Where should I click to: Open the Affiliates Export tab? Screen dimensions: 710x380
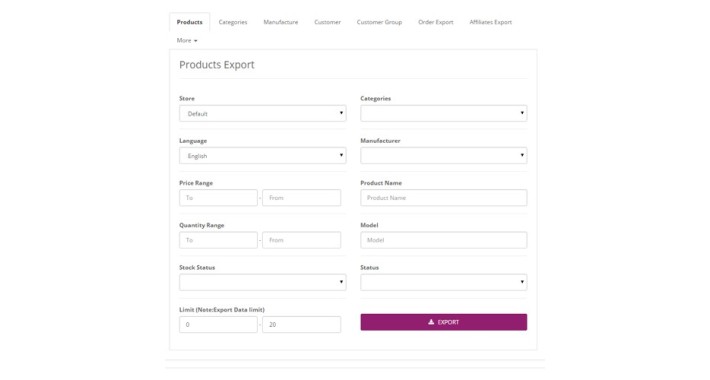click(490, 22)
